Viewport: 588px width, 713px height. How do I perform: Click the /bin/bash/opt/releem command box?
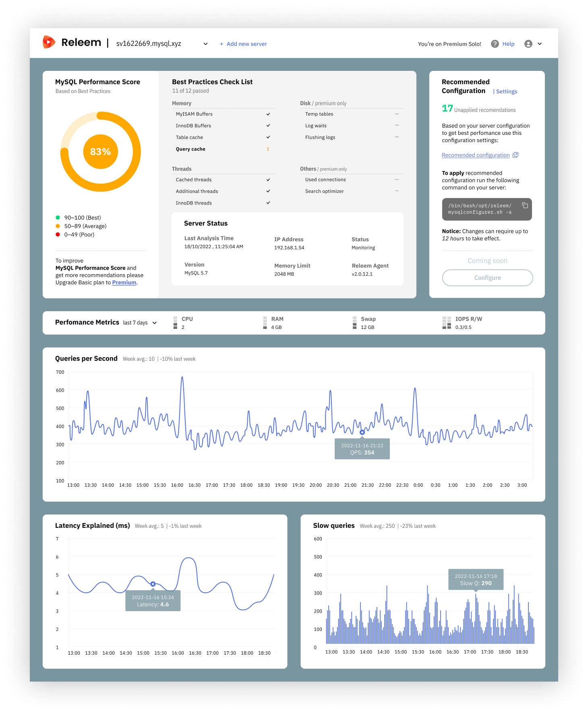coord(487,209)
